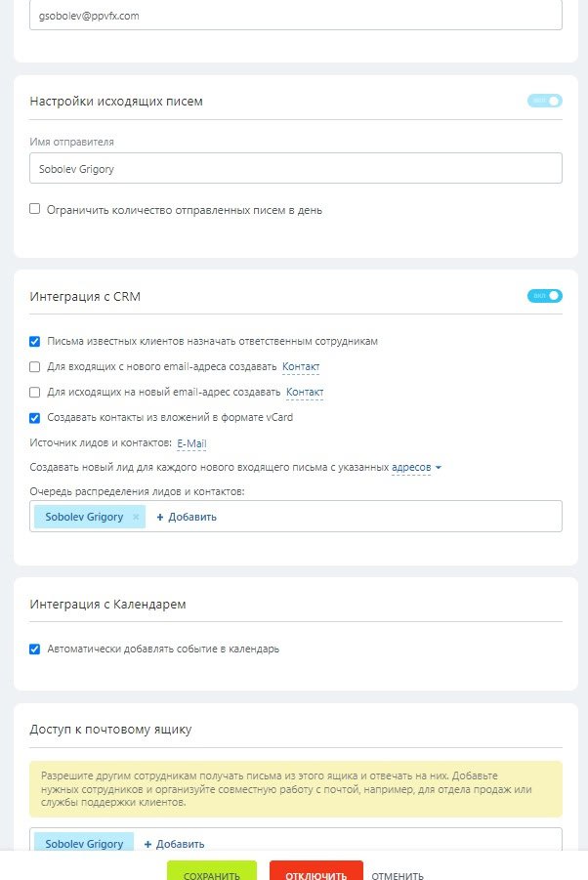The image size is (588, 880).
Task: Click the Сохранить button
Action: tap(211, 872)
